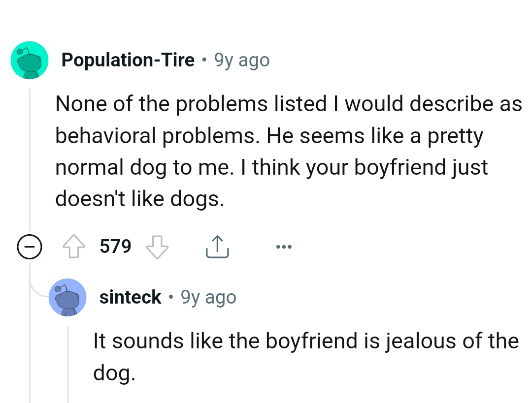Click the 579 vote count

tap(116, 247)
